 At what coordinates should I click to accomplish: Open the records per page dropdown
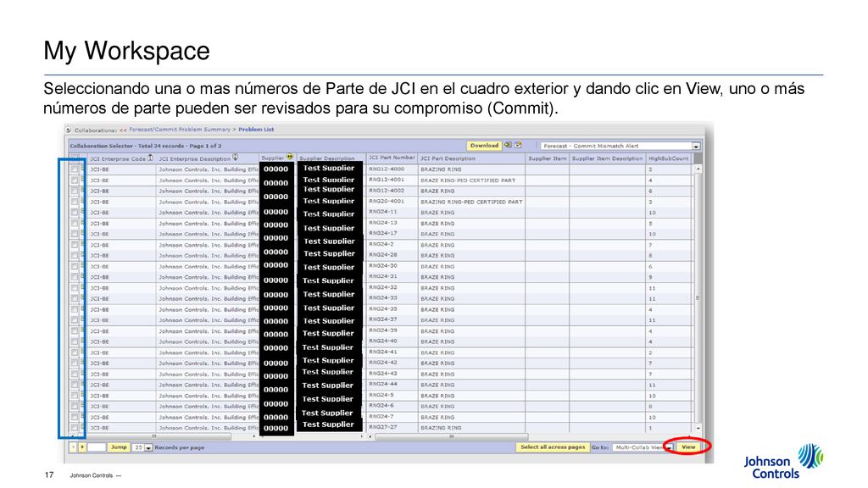(148, 447)
